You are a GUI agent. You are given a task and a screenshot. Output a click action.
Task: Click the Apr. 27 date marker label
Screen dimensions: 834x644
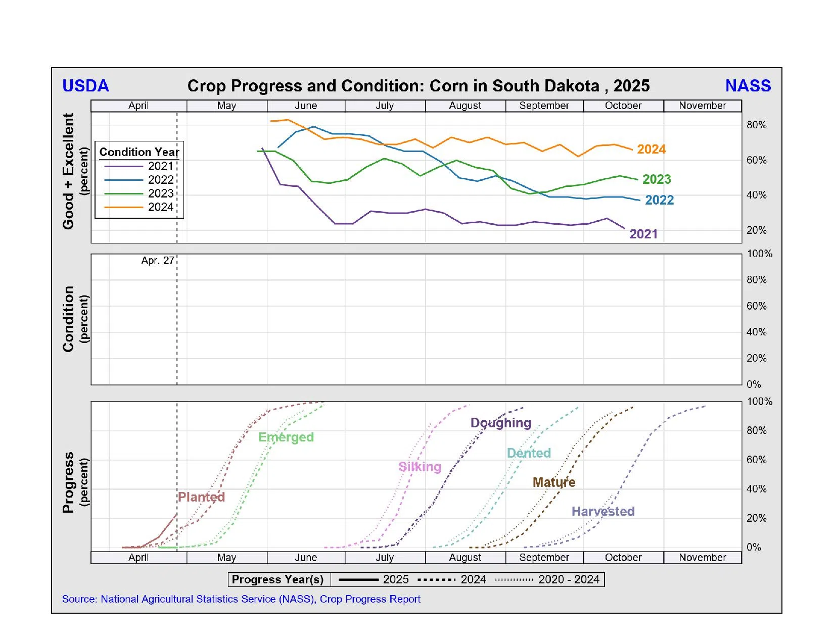click(157, 261)
